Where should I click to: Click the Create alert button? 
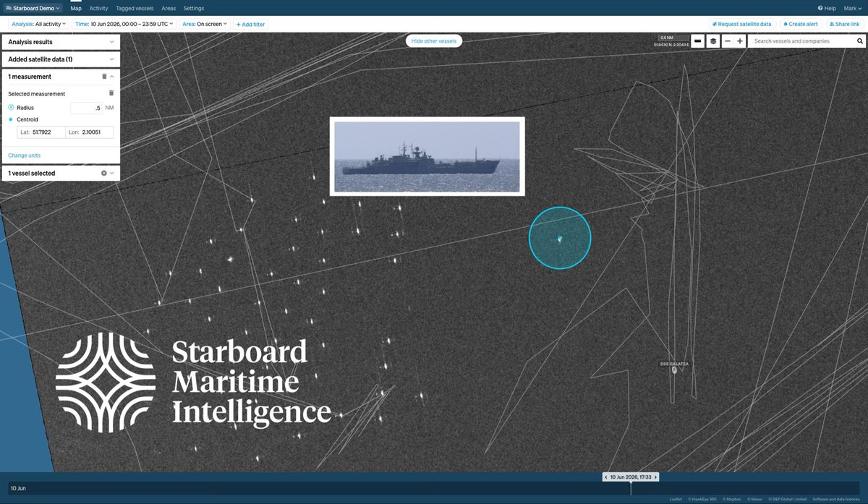tap(801, 24)
